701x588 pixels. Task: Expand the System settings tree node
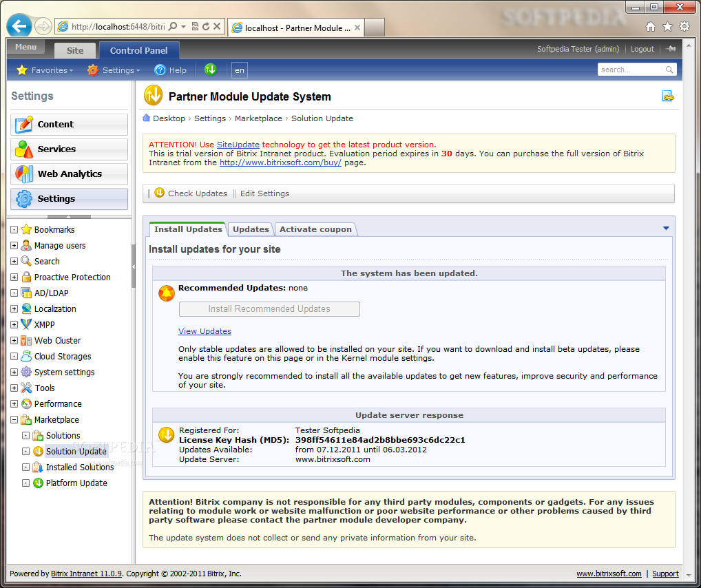coord(14,372)
